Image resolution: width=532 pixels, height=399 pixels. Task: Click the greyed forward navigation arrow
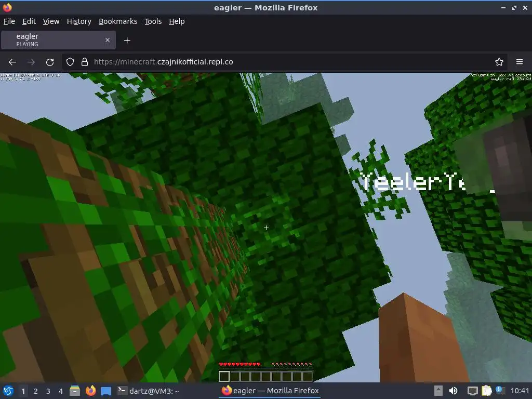tap(31, 62)
